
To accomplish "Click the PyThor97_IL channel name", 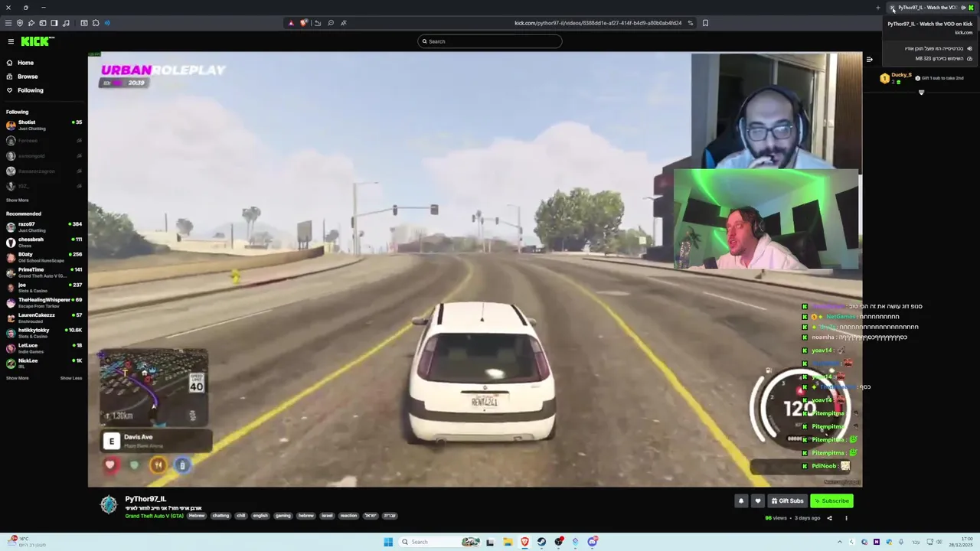I will tap(145, 499).
